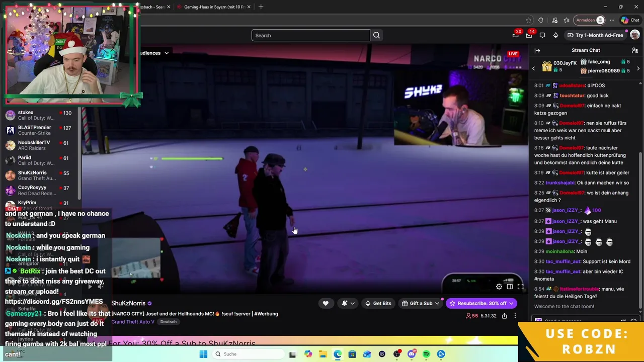Open browser settings three-dot menu

pyautogui.click(x=612, y=20)
